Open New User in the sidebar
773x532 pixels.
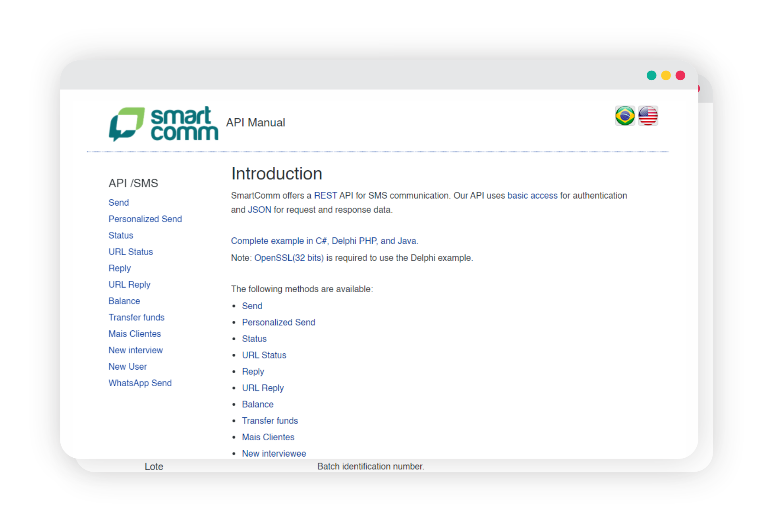click(128, 366)
